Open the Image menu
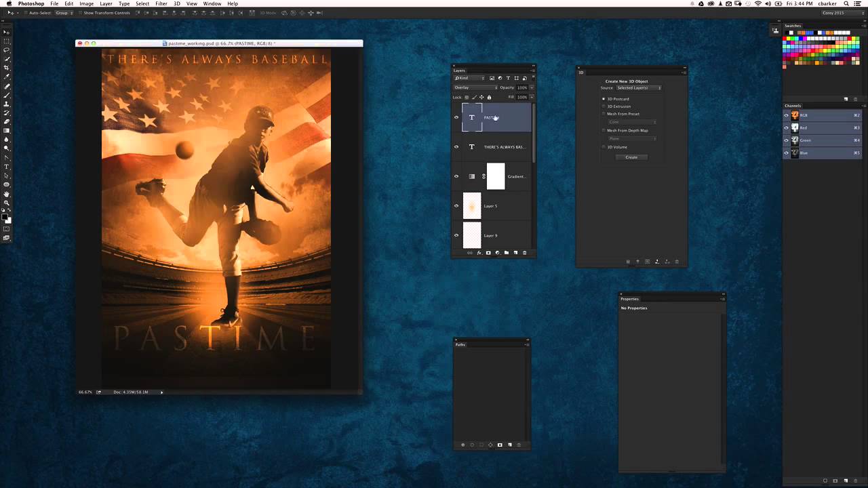 tap(86, 3)
